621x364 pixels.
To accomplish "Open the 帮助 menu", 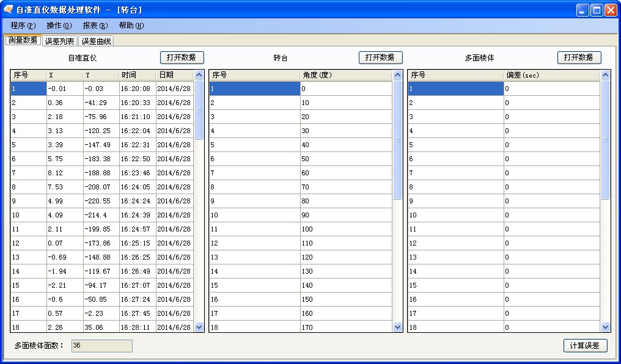I will coord(131,26).
